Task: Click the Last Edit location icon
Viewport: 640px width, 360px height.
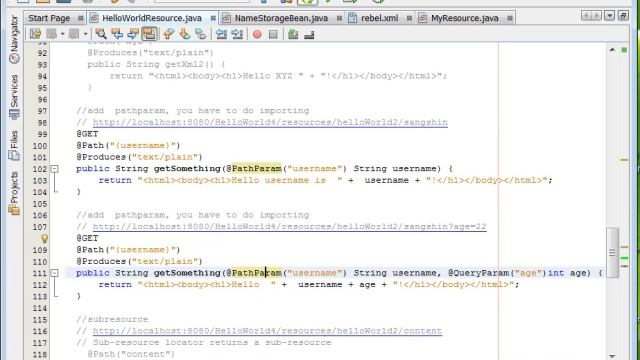Action: tap(35, 34)
